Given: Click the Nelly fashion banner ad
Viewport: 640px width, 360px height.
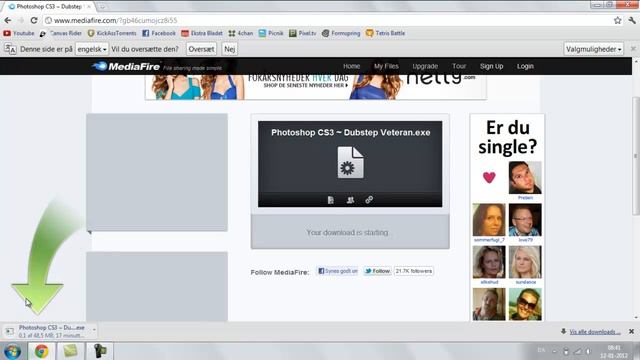Looking at the screenshot, I should (316, 87).
